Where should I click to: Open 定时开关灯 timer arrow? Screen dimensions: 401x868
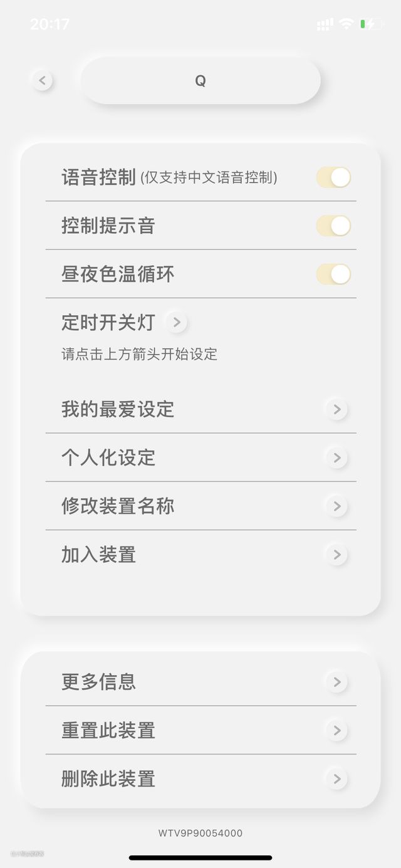coord(177,323)
